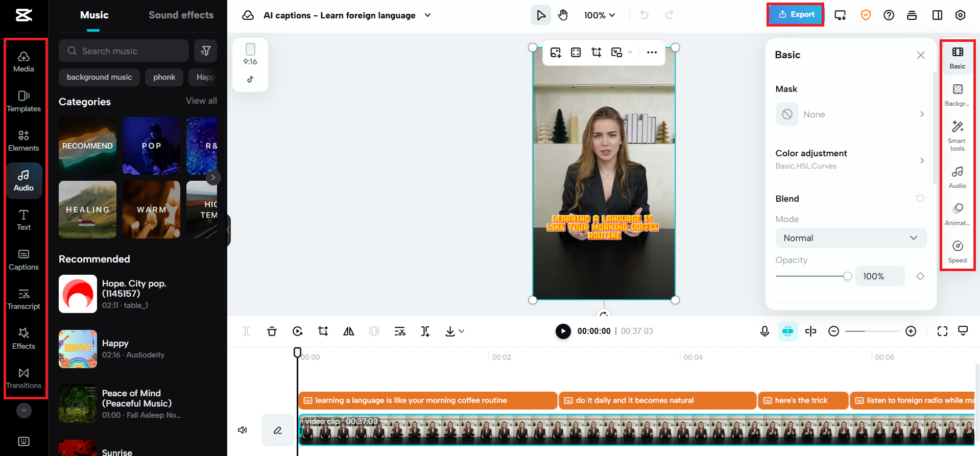Image resolution: width=980 pixels, height=456 pixels.
Task: Open the settings gear
Action: click(x=960, y=15)
